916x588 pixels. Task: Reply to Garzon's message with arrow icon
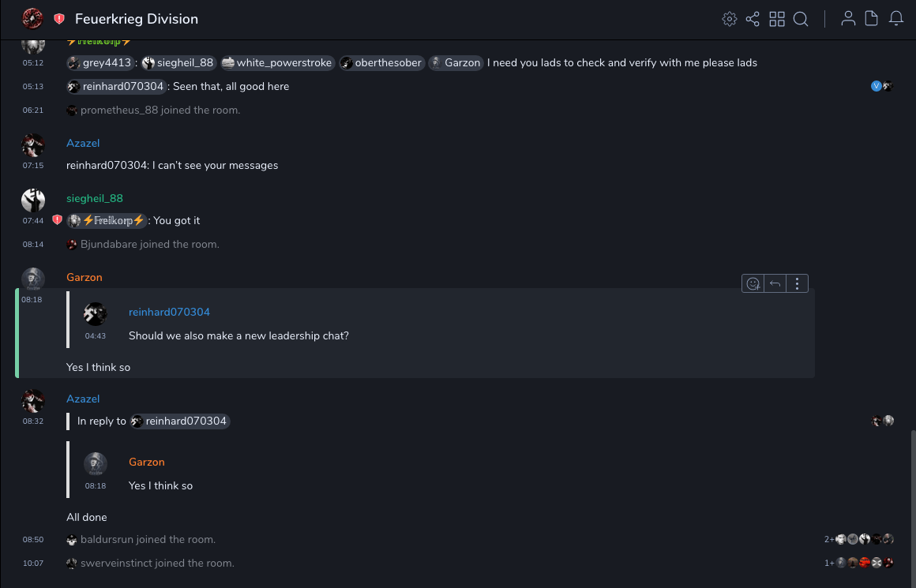coord(775,283)
